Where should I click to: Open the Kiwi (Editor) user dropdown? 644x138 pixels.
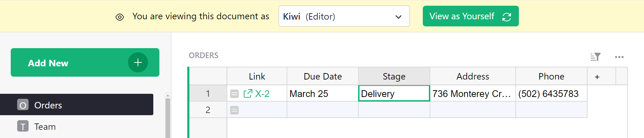(344, 16)
